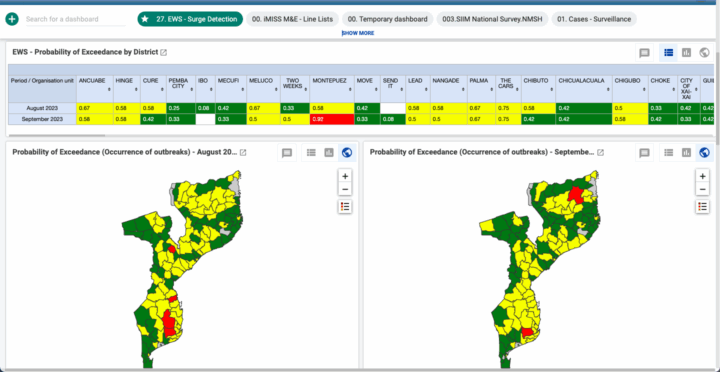This screenshot has width=720, height=372.
Task: Select map view on the September panel
Action: point(704,152)
